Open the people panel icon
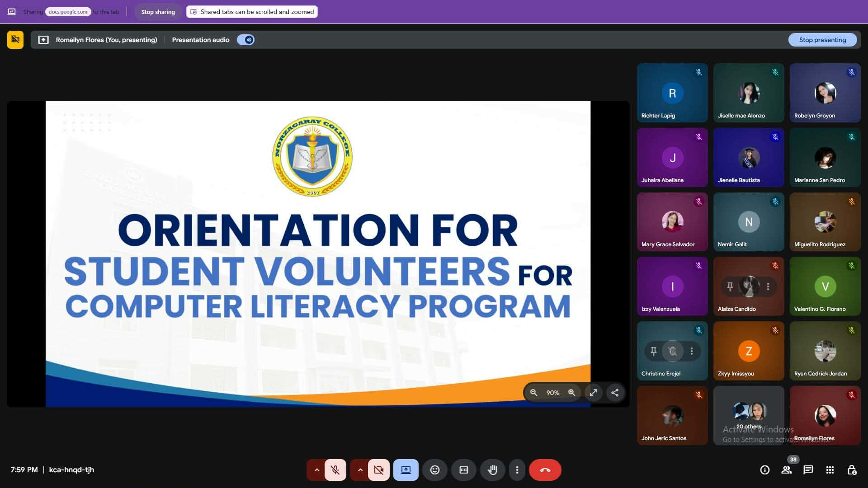Viewport: 868px width, 488px height. pyautogui.click(x=786, y=470)
